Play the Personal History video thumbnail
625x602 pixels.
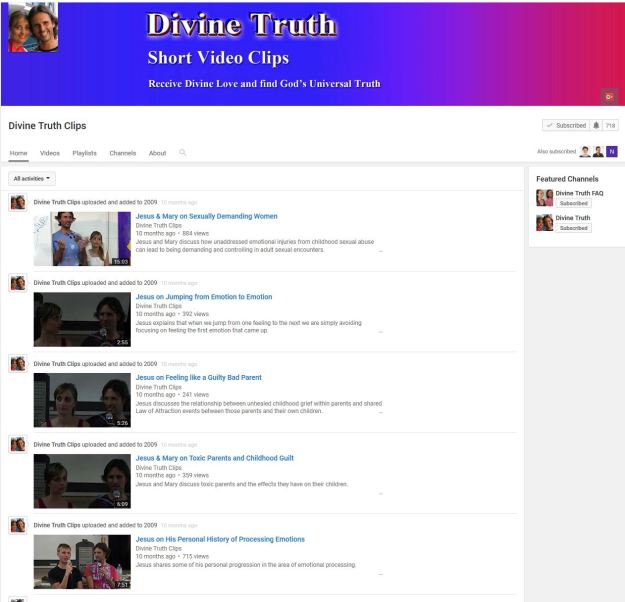[x=82, y=562]
